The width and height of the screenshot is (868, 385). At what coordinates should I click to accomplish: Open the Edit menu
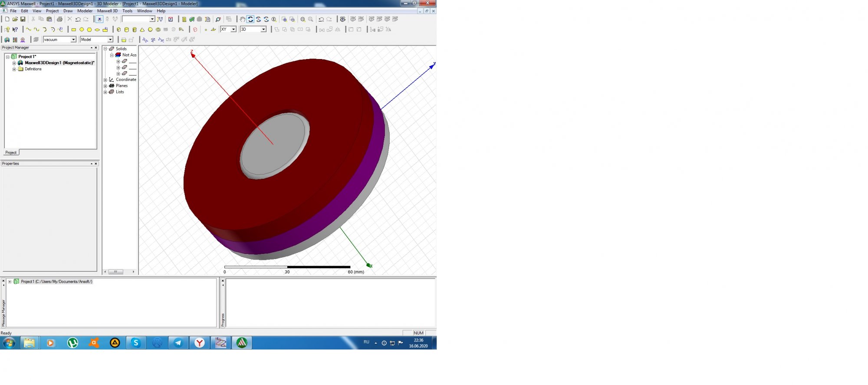25,11
